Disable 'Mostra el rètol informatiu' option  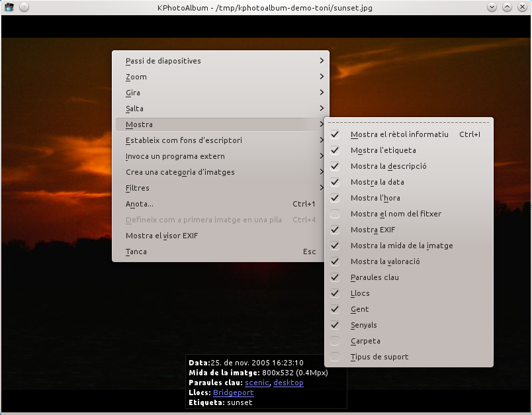[335, 134]
